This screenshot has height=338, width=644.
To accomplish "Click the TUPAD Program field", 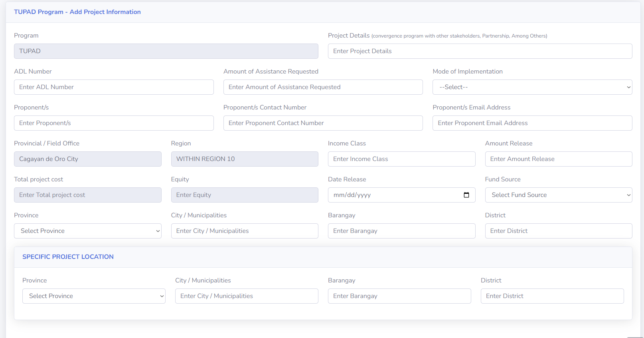I will pos(166,51).
